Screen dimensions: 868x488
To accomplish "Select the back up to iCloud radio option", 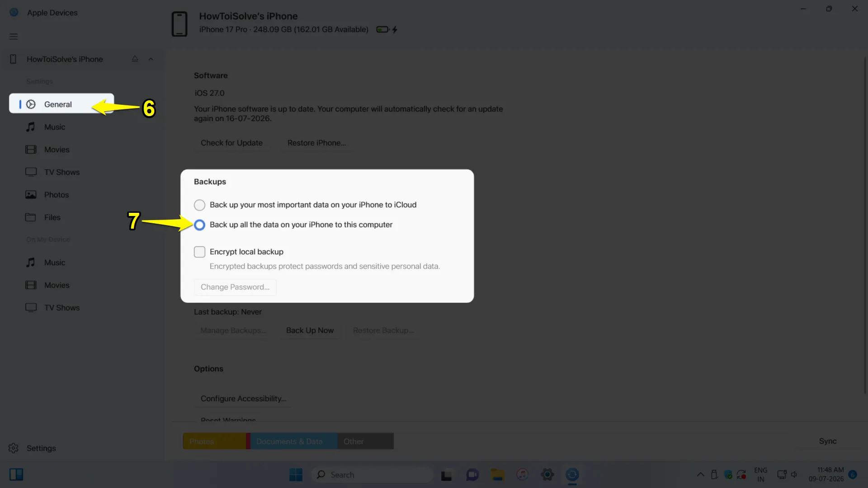I will click(x=199, y=205).
